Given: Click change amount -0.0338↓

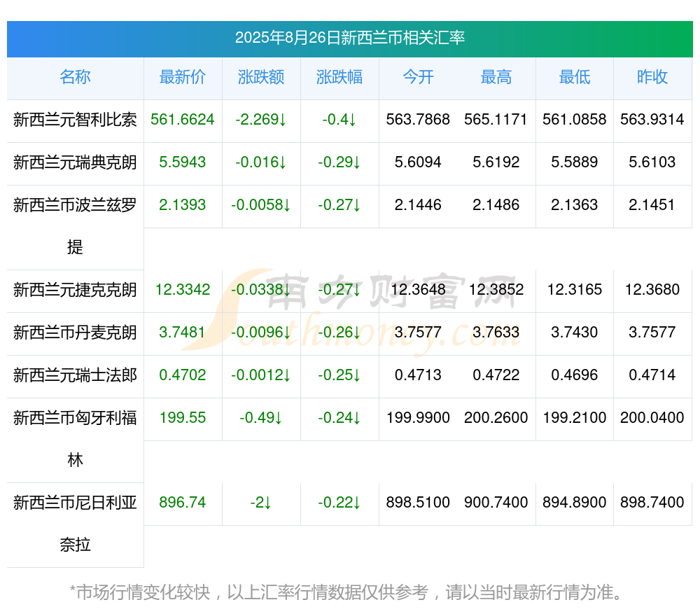Looking at the screenshot, I should click(261, 290).
